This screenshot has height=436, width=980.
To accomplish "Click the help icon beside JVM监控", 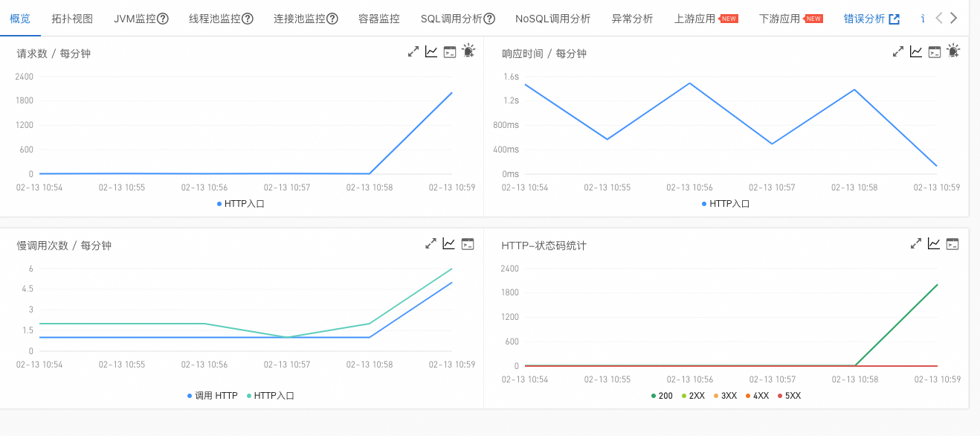I will [163, 19].
